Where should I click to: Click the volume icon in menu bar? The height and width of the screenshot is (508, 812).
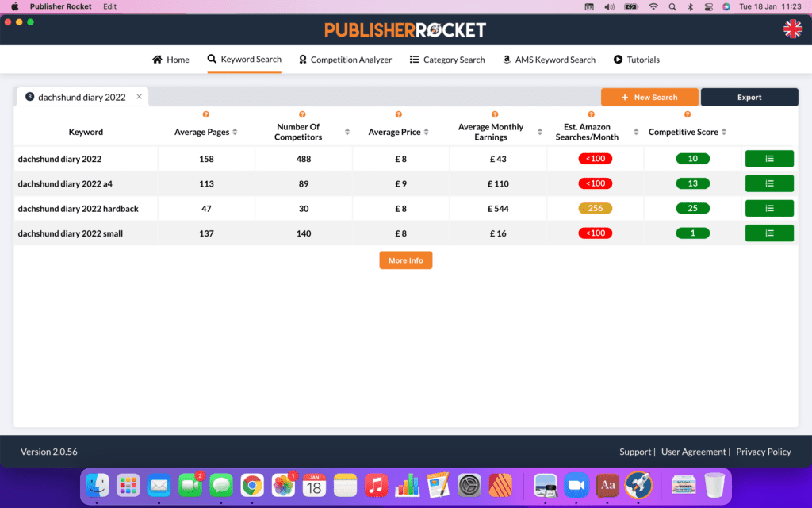(x=610, y=6)
